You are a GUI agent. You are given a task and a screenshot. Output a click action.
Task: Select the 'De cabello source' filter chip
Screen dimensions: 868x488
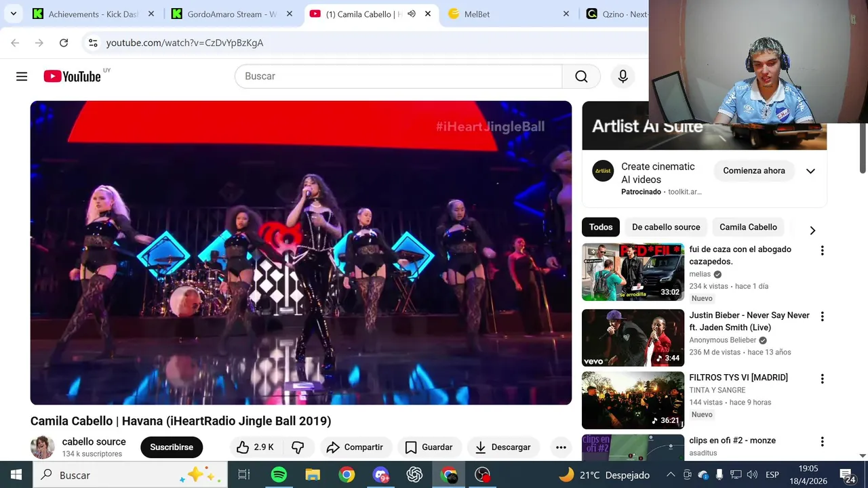(x=666, y=227)
